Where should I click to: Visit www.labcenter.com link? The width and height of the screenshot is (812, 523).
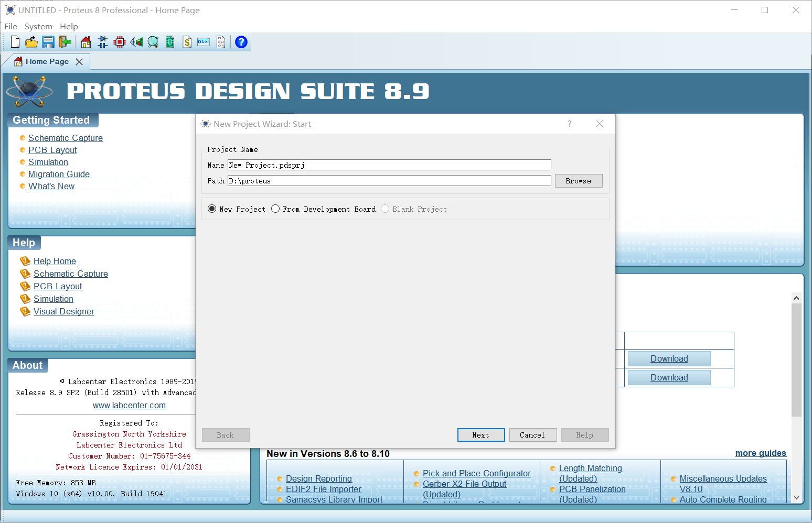click(129, 405)
